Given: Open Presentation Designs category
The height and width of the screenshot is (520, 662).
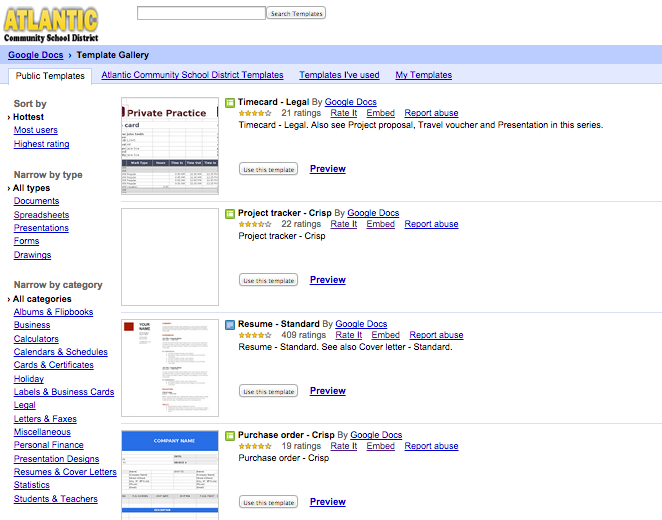Looking at the screenshot, I should point(56,459).
